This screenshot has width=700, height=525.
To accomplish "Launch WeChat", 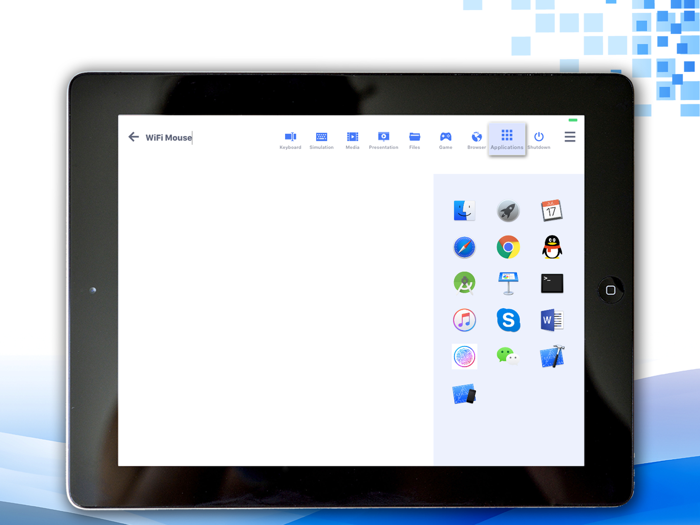I will coord(508,356).
